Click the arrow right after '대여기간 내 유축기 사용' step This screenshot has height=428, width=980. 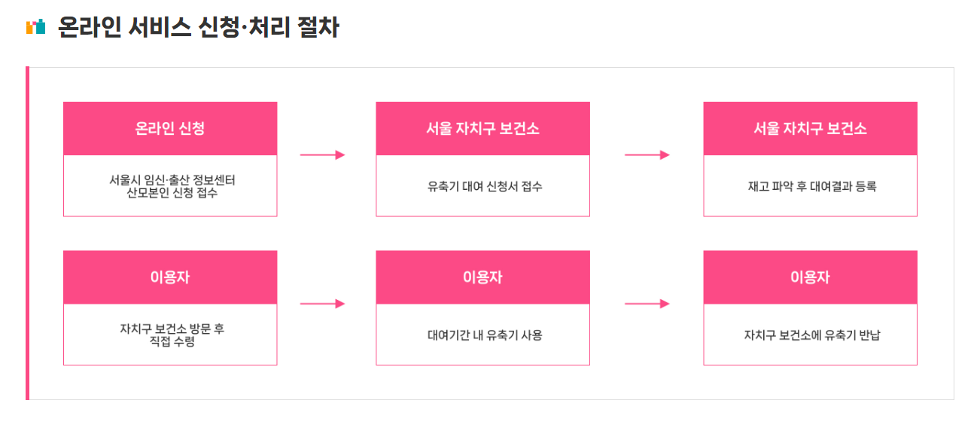pos(647,304)
